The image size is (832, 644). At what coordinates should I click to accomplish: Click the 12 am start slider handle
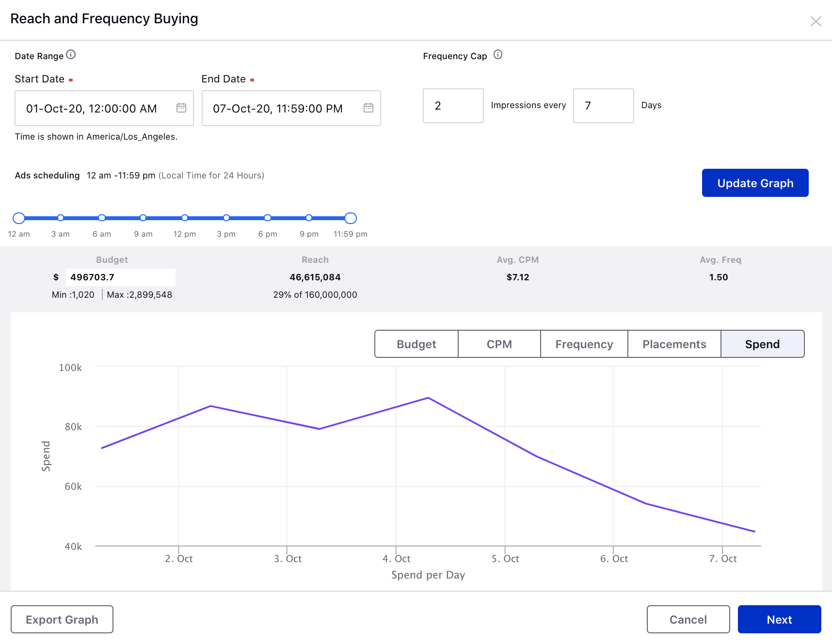tap(19, 218)
